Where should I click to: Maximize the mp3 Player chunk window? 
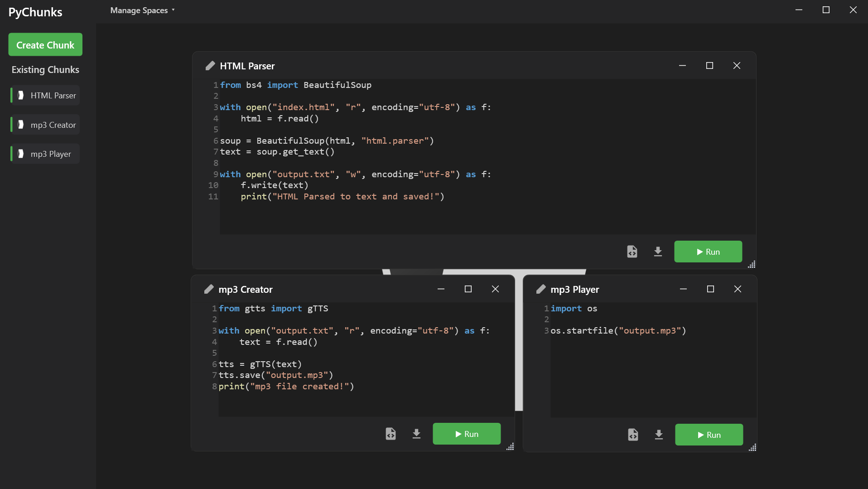click(x=710, y=289)
